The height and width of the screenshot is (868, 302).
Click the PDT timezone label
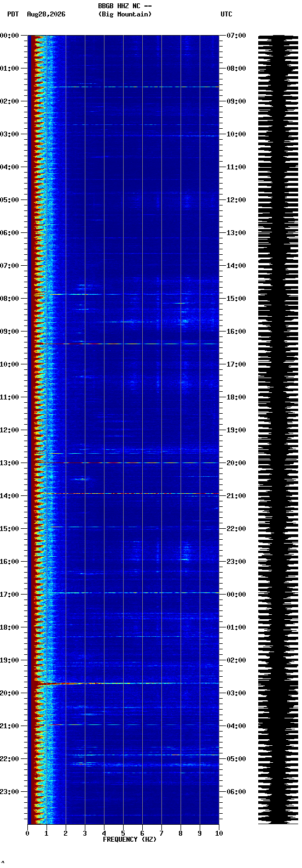(x=13, y=14)
